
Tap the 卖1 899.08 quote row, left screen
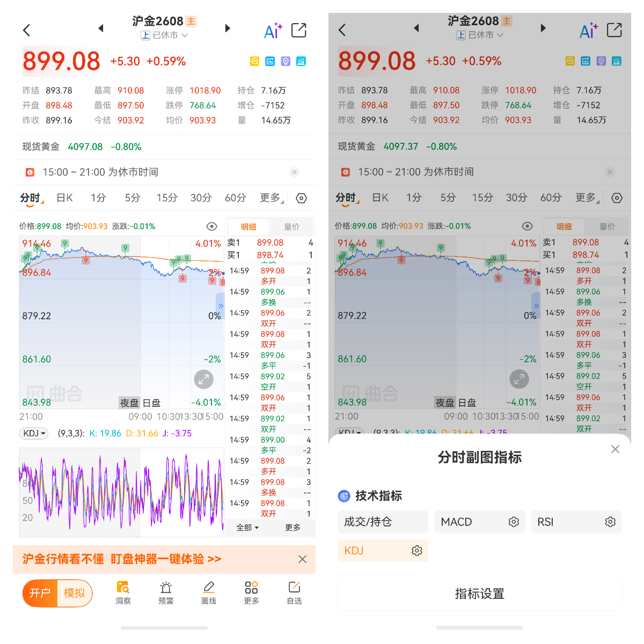click(270, 243)
